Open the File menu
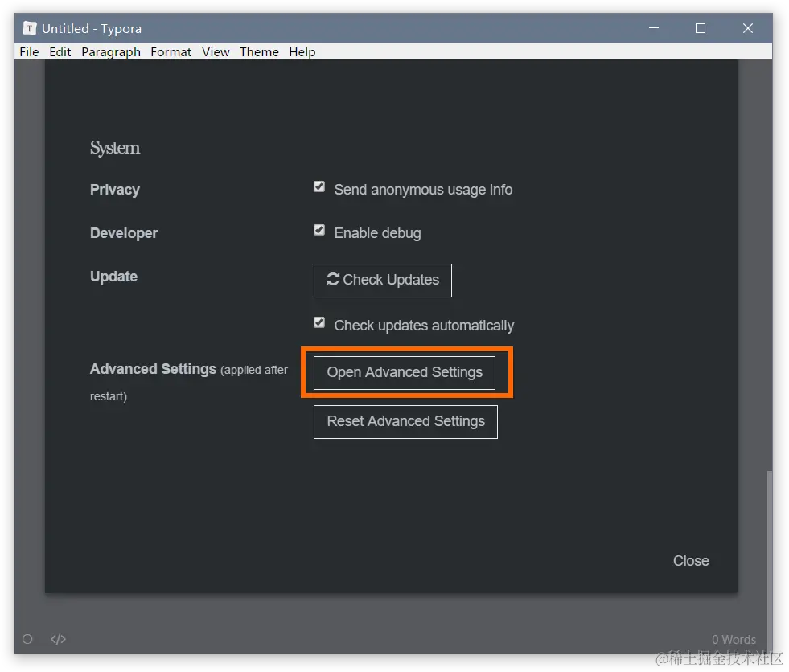789x672 pixels. [29, 51]
